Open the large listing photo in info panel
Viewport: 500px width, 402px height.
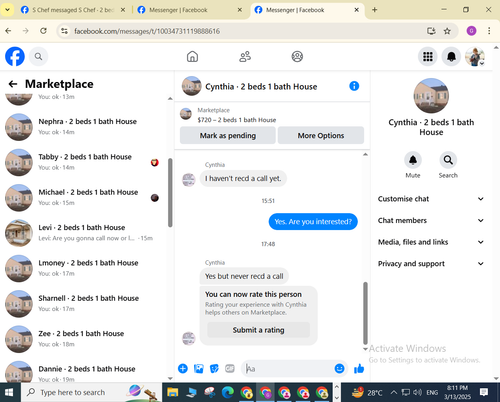(431, 96)
